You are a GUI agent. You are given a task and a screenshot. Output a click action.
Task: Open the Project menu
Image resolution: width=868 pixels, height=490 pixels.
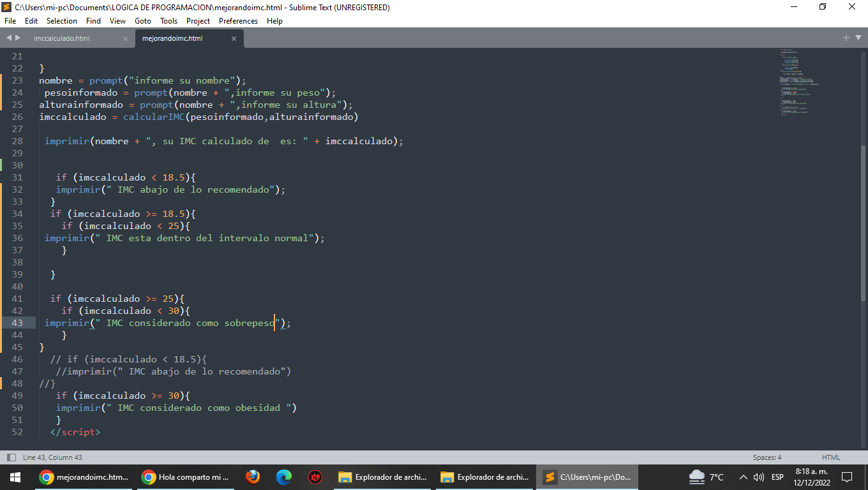click(x=198, y=21)
